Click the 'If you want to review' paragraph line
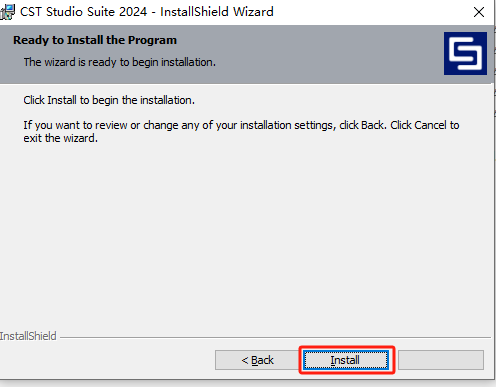This screenshot has width=496, height=387. (241, 125)
